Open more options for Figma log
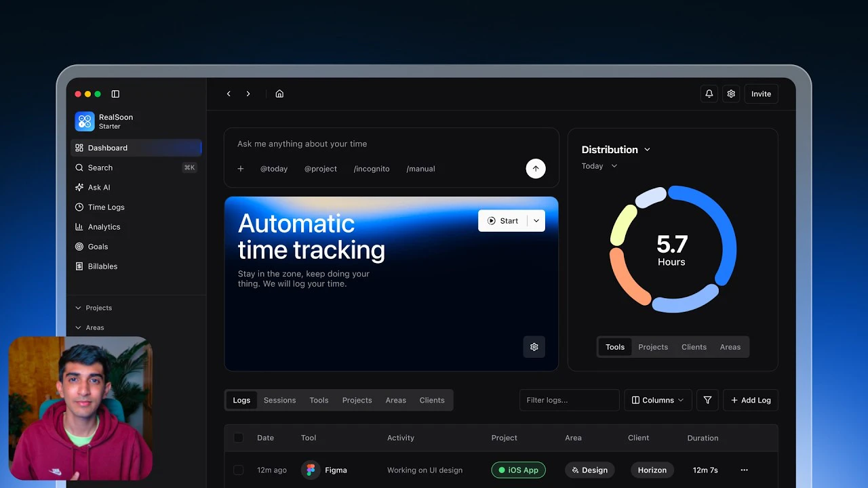868x488 pixels. pos(744,470)
